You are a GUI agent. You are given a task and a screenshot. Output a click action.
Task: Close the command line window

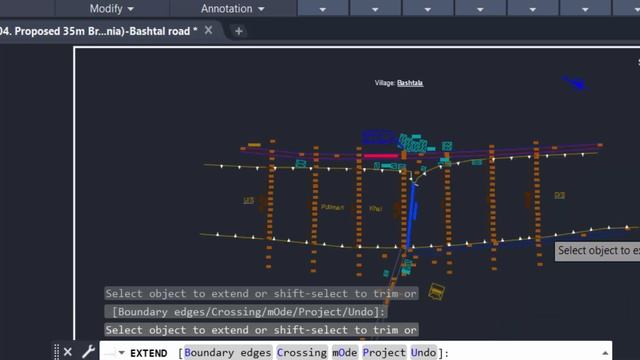(68, 352)
